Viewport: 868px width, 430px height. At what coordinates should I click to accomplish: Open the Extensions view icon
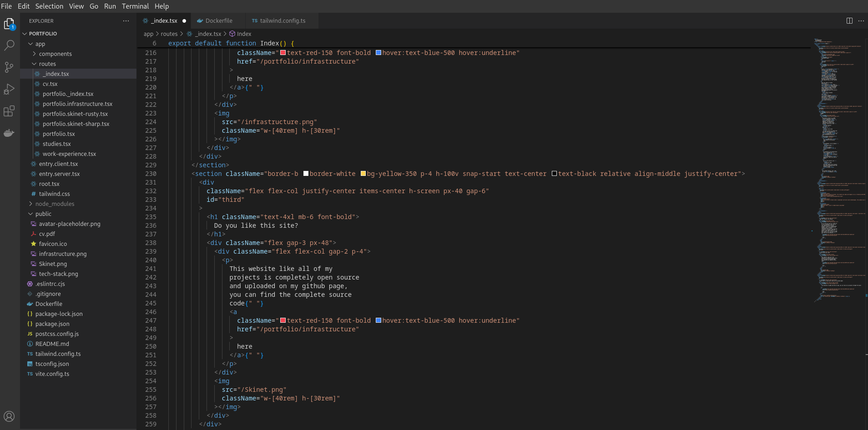click(9, 111)
